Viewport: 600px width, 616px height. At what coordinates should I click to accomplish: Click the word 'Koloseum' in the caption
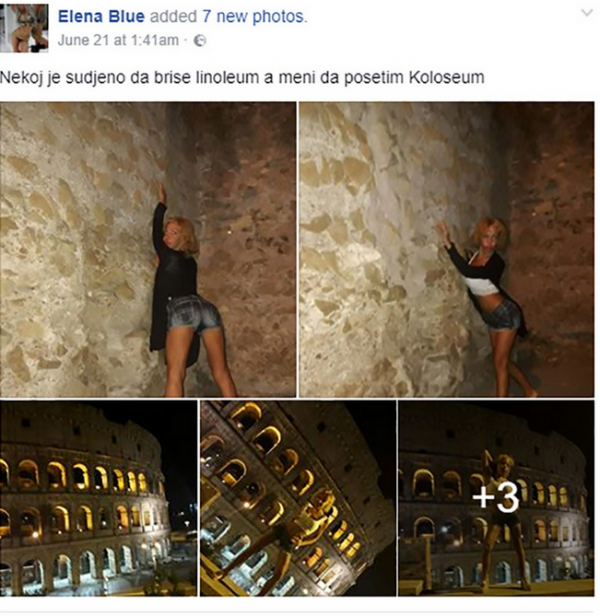pyautogui.click(x=447, y=77)
